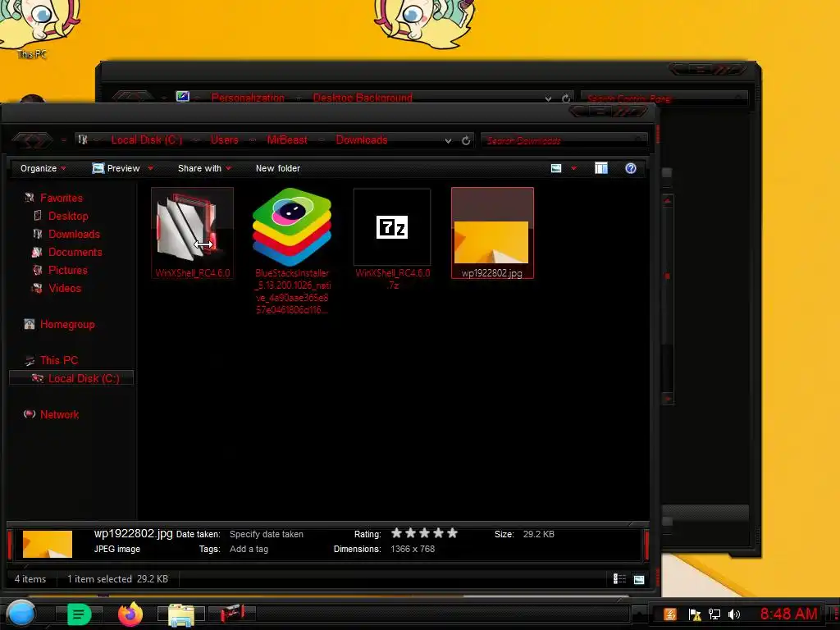
Task: Open the Share with menu
Action: [x=204, y=168]
